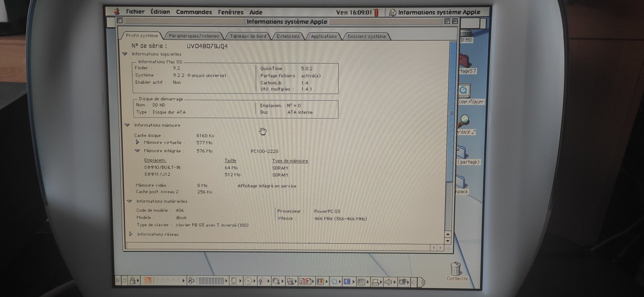Switch to the Périphériques/volumes tab
Screen dimensions: 644x297
194,36
